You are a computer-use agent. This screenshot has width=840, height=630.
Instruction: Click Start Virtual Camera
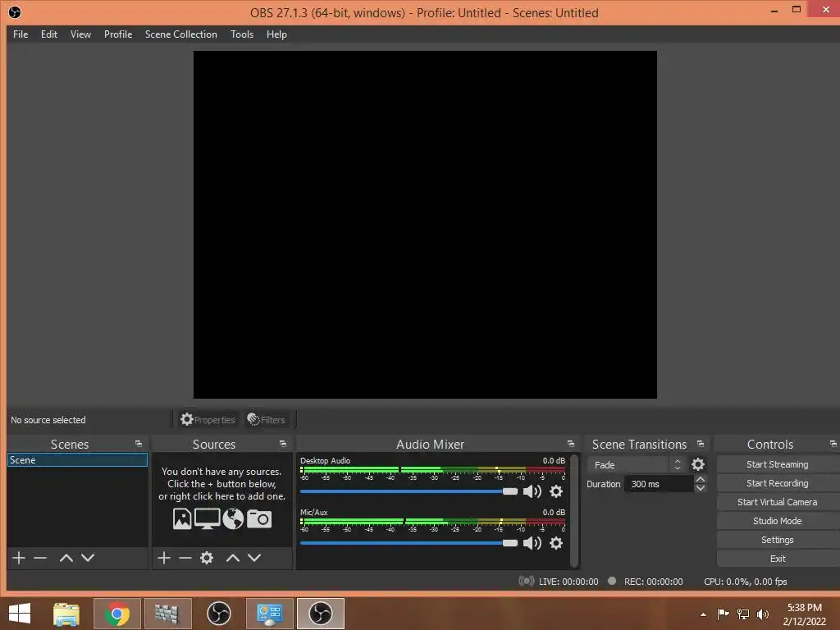pos(778,502)
